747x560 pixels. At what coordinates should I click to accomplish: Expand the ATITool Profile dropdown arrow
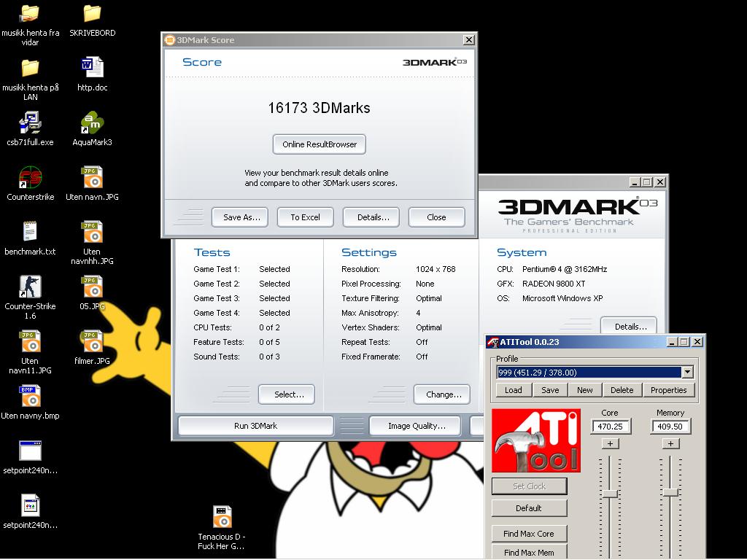tap(687, 373)
